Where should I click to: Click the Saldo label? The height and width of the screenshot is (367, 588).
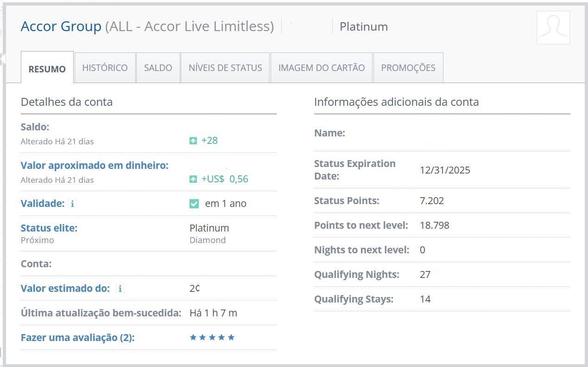(35, 127)
